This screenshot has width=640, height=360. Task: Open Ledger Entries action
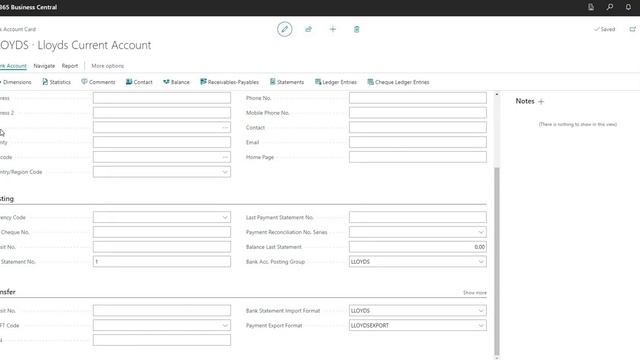pyautogui.click(x=336, y=82)
